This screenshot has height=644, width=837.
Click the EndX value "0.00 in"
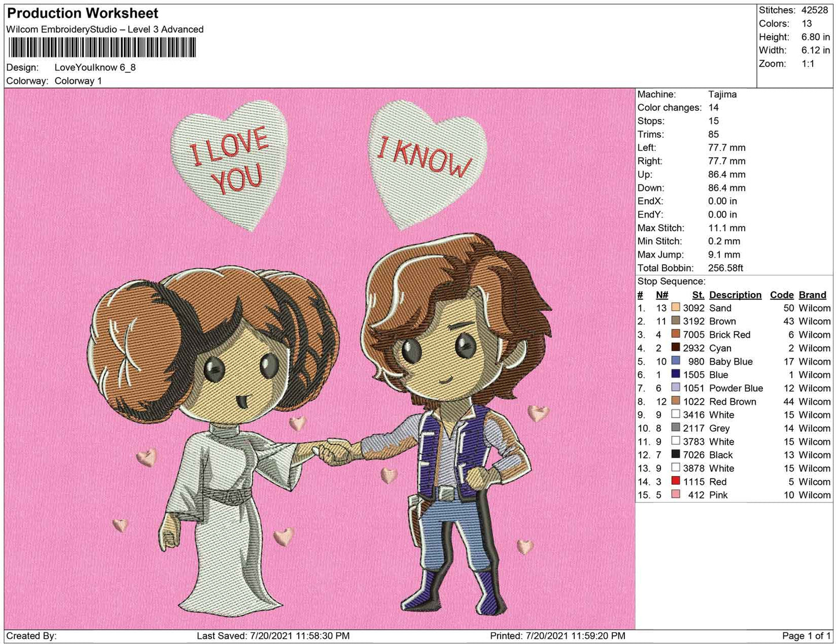(722, 201)
